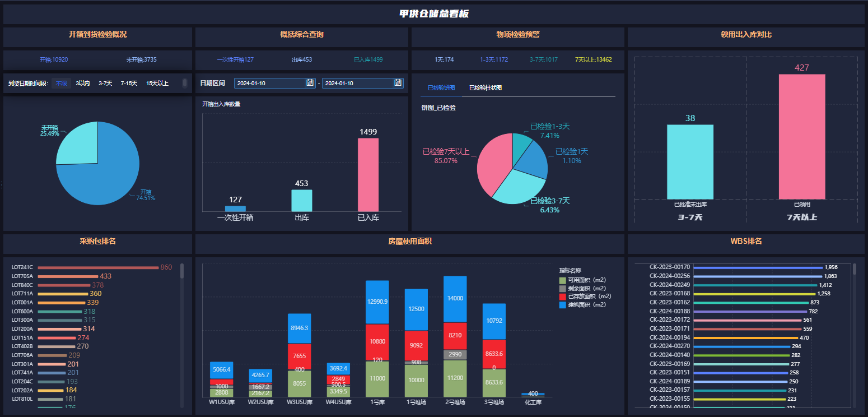Image resolution: width=868 pixels, height=417 pixels.
Task: Click the LOT241C ranking bar
Action: [x=98, y=268]
